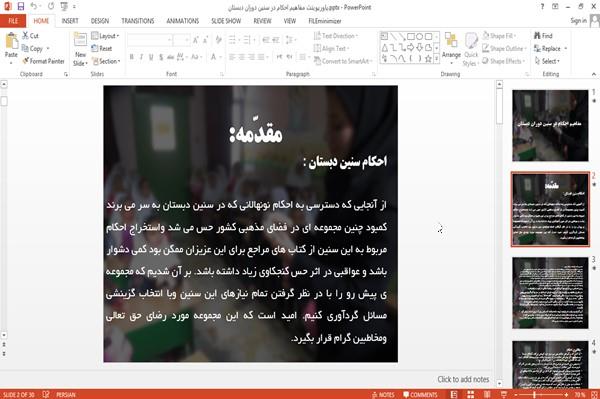Switch to Slide Sorter view in status bar
Image resolution: width=600 pixels, height=399 pixels.
pyautogui.click(x=470, y=394)
